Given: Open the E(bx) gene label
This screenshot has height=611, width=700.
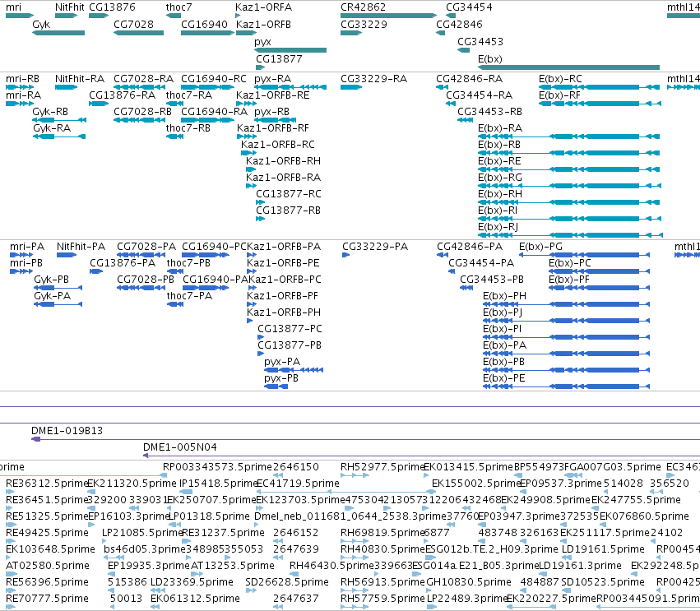Looking at the screenshot, I should (x=489, y=59).
